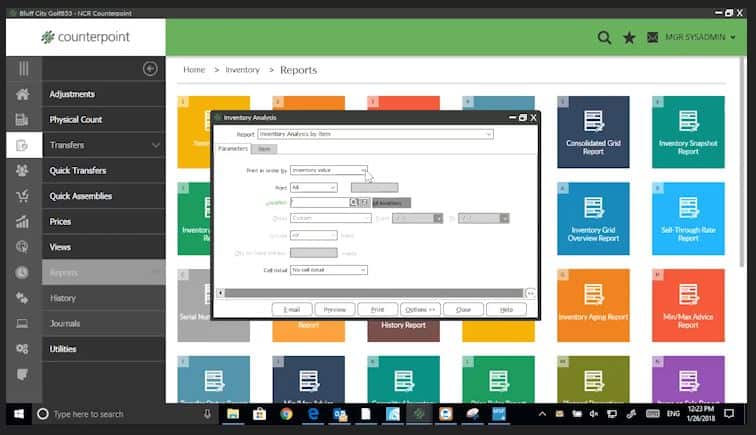Viewport: 756px width, 435px height.
Task: Open the laptop icon in sidebar
Action: click(x=22, y=324)
